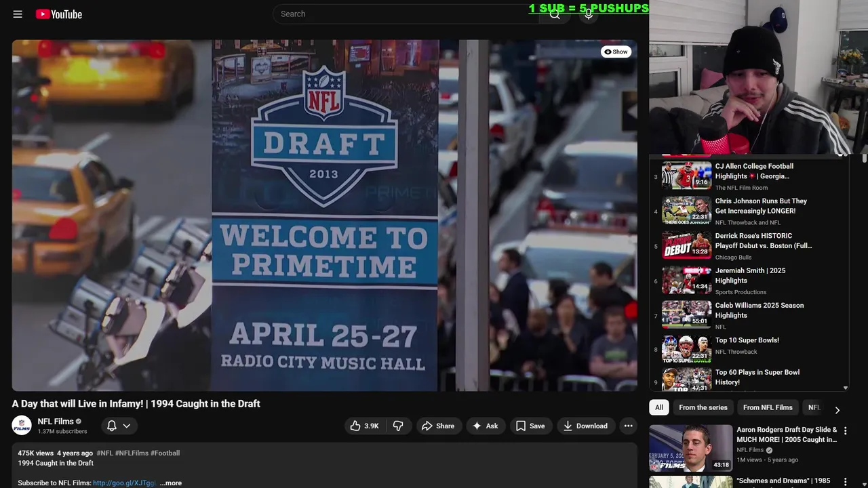Open NFL Films channel avatar
This screenshot has width=868, height=488.
pyautogui.click(x=22, y=426)
